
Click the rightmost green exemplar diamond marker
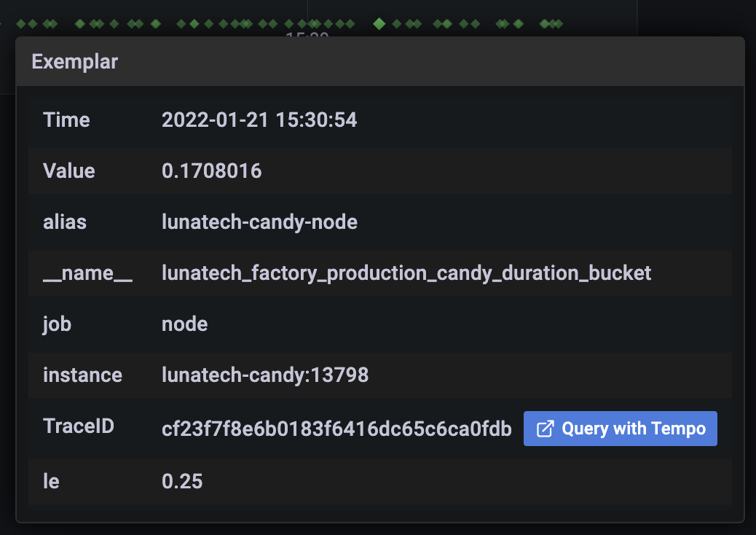(x=558, y=23)
